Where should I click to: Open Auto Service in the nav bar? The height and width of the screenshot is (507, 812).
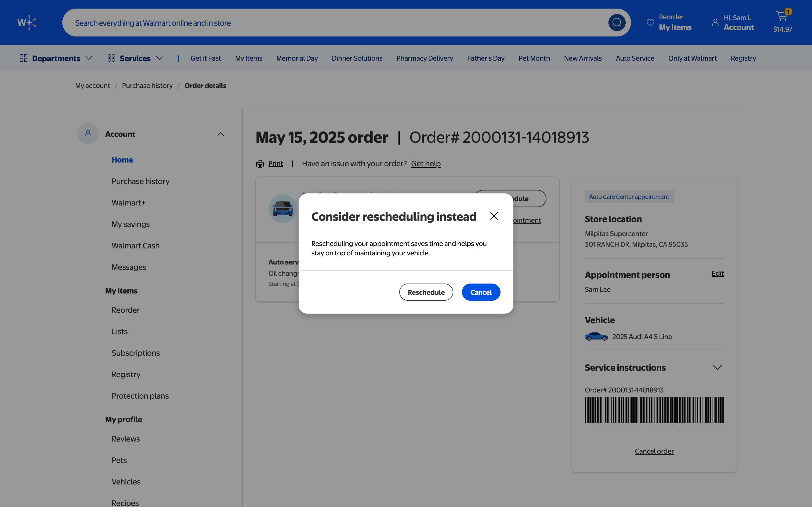coord(635,58)
